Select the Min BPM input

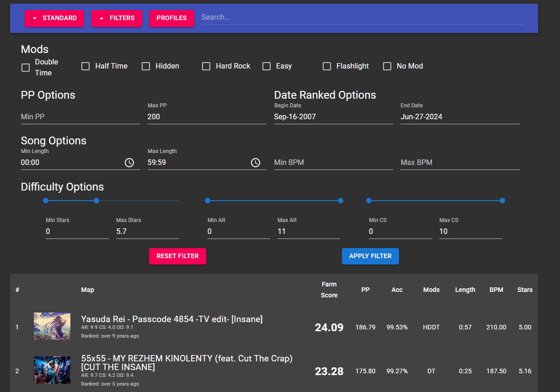coord(334,163)
